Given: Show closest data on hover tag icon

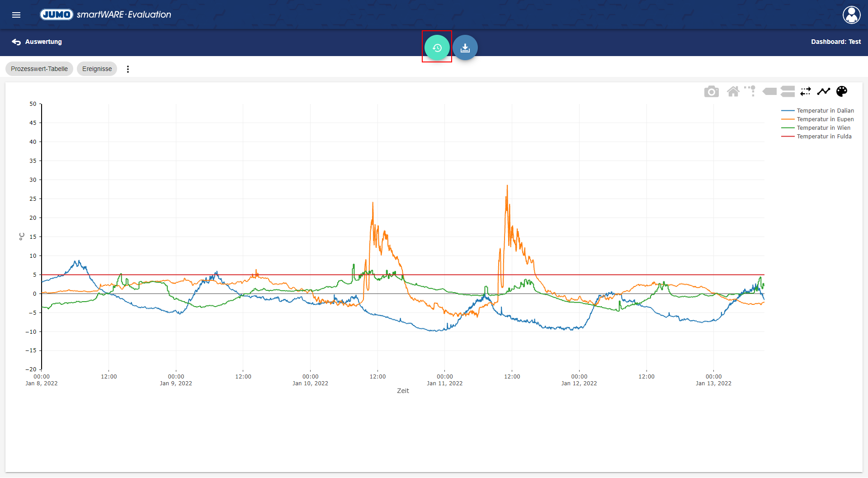Looking at the screenshot, I should (x=769, y=92).
